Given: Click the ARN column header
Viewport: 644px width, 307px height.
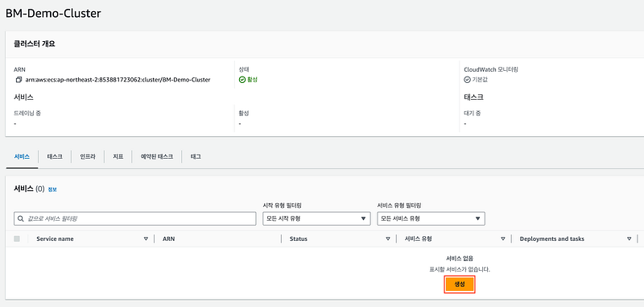Looking at the screenshot, I should pyautogui.click(x=168, y=239).
